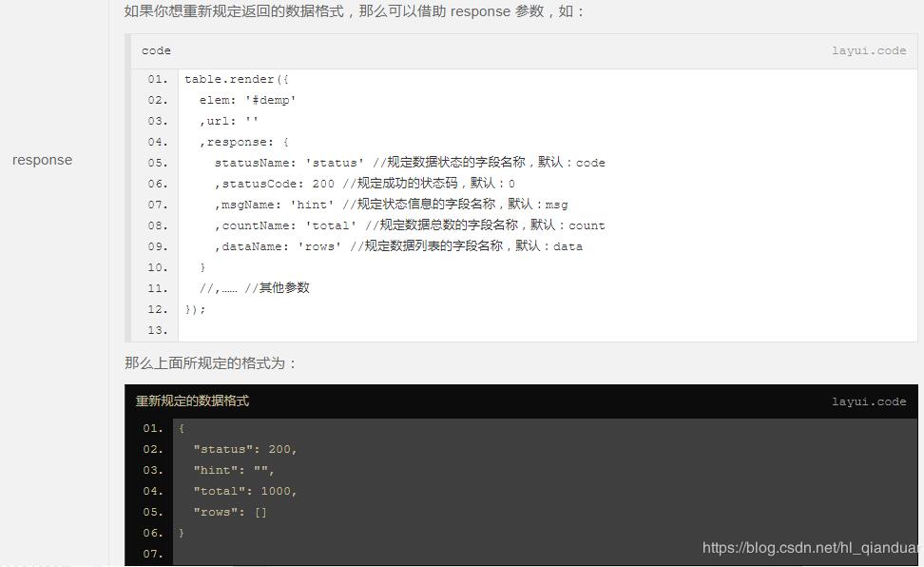The width and height of the screenshot is (924, 567).
Task: Click the 'code' title of the first code block
Action: 156,50
